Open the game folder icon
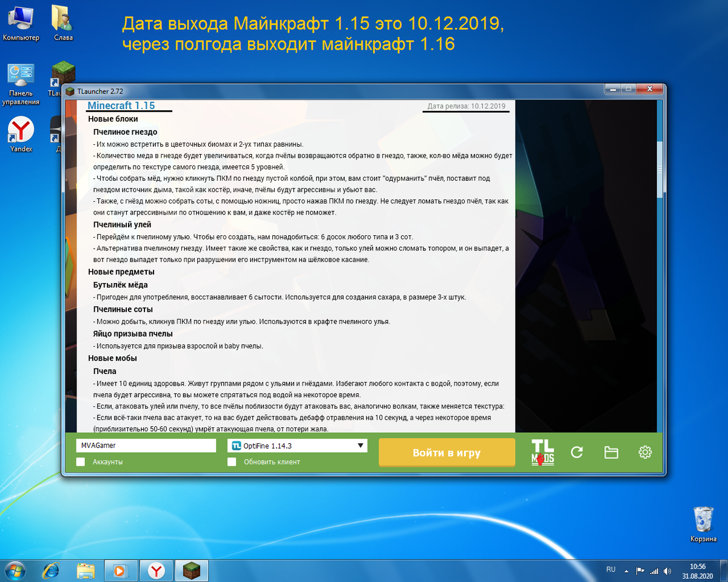 coord(611,452)
